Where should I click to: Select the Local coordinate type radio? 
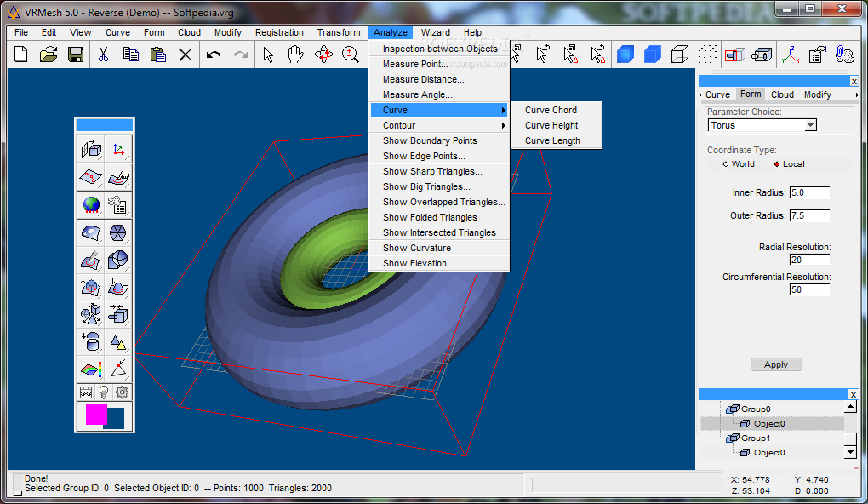point(790,164)
